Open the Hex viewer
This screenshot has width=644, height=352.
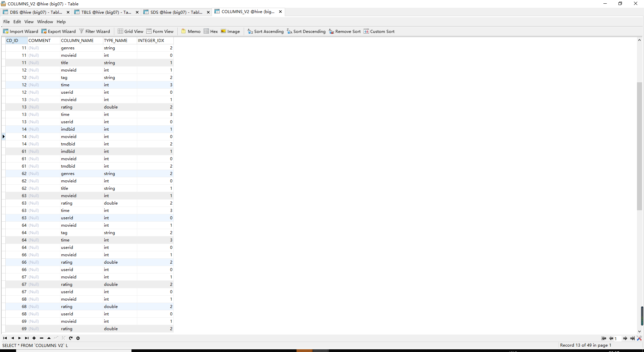click(211, 31)
